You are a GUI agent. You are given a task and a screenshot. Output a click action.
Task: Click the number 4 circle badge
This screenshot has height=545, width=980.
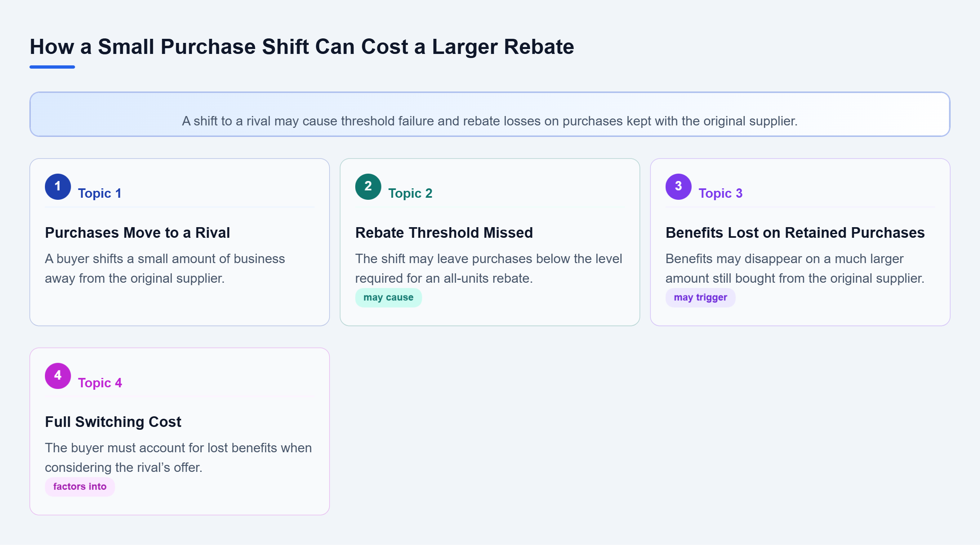(x=58, y=376)
